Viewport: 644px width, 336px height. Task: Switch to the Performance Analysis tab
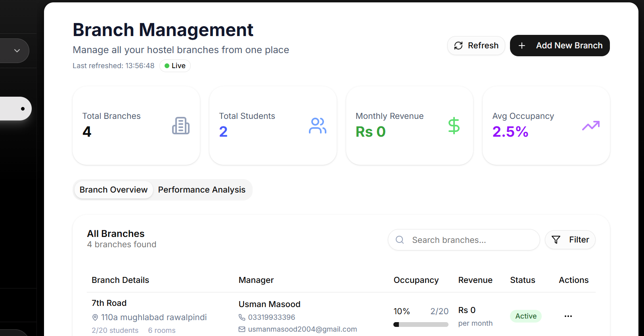201,190
